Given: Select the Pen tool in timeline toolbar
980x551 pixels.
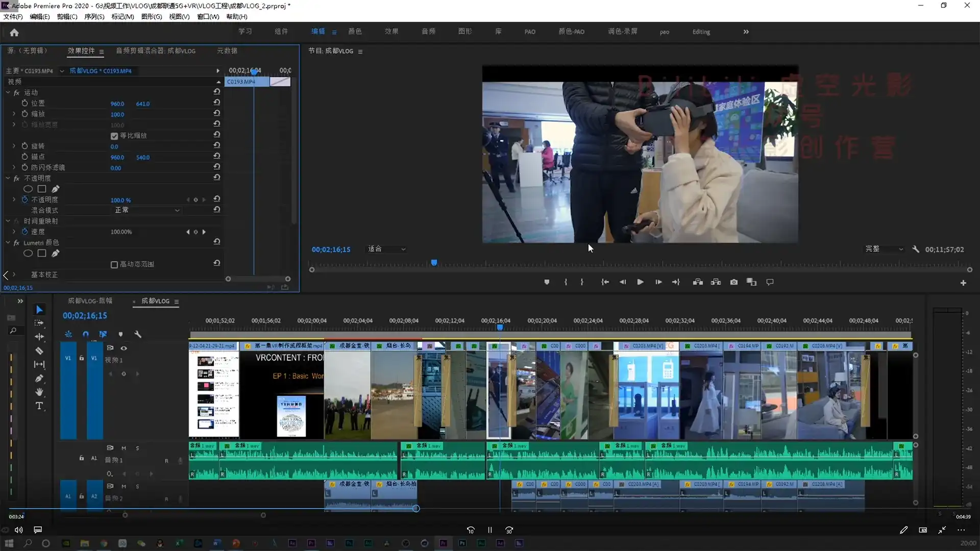Looking at the screenshot, I should click(39, 379).
